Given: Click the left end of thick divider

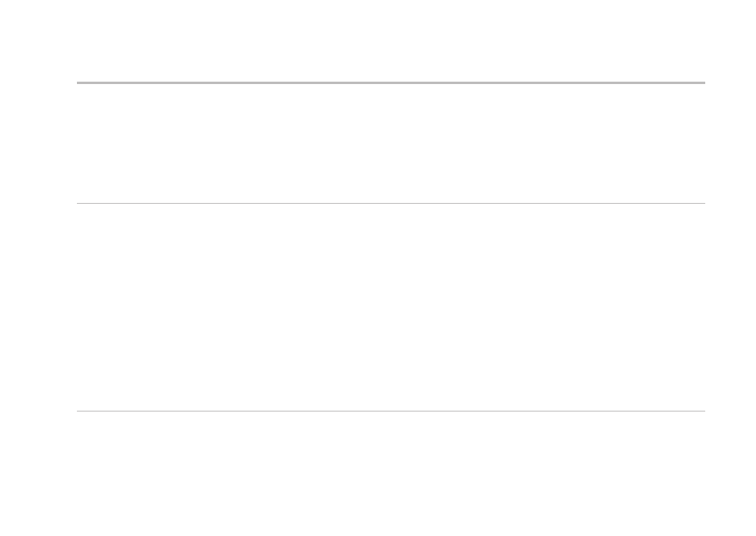Looking at the screenshot, I should 78,83.
